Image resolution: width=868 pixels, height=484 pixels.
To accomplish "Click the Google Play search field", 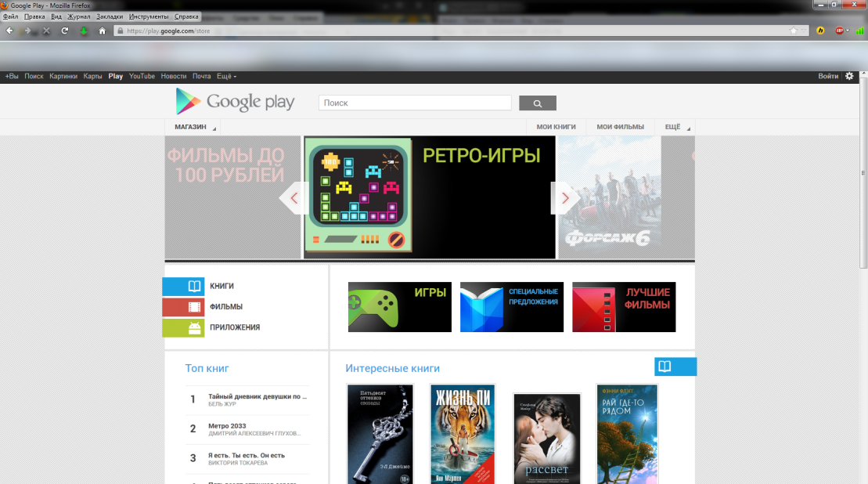I will click(x=415, y=103).
